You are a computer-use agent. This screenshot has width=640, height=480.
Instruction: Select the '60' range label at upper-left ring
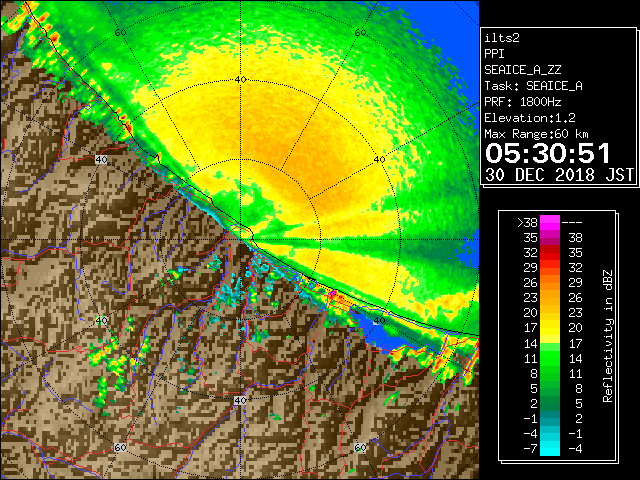pyautogui.click(x=120, y=33)
